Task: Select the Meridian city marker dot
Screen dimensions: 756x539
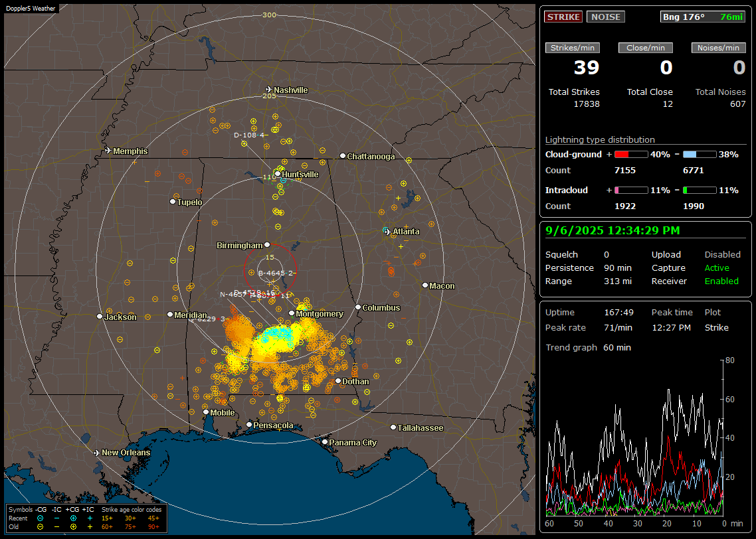Action: [x=169, y=315]
